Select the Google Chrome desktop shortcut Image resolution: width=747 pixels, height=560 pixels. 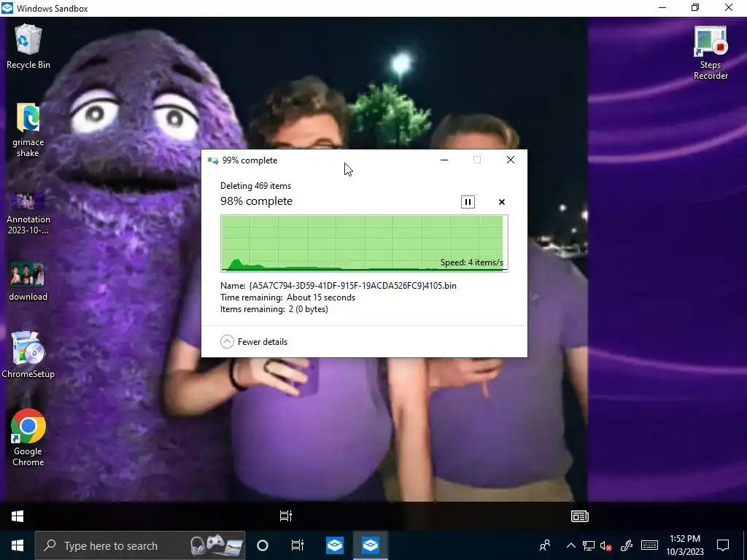(28, 437)
